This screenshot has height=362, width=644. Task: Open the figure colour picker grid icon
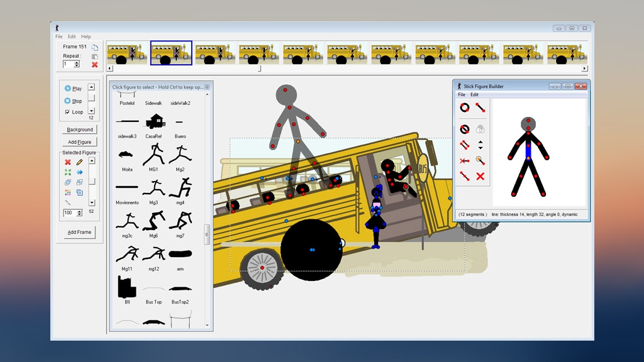click(x=68, y=192)
